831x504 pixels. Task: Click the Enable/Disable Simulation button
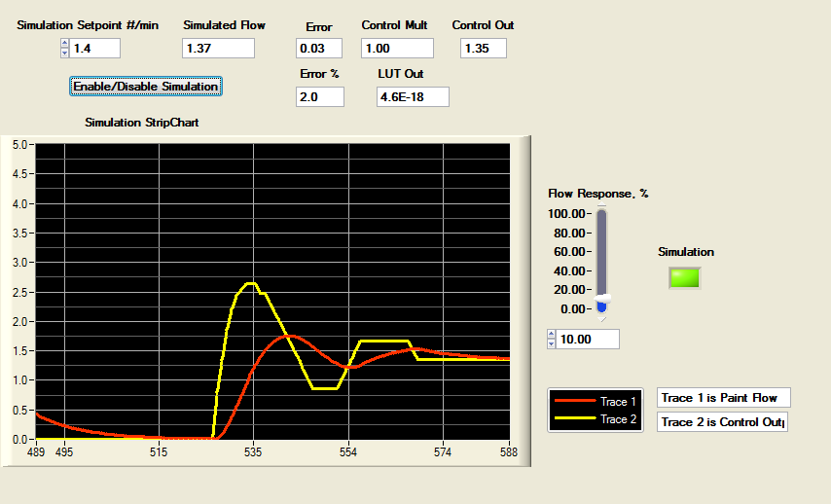coord(146,86)
